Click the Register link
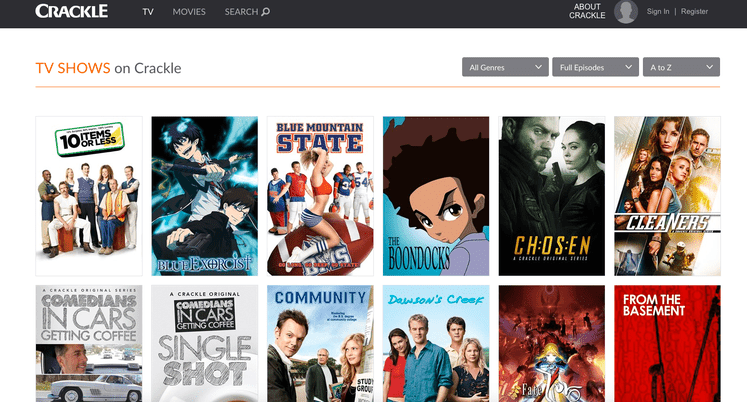The image size is (747, 402). pyautogui.click(x=694, y=11)
